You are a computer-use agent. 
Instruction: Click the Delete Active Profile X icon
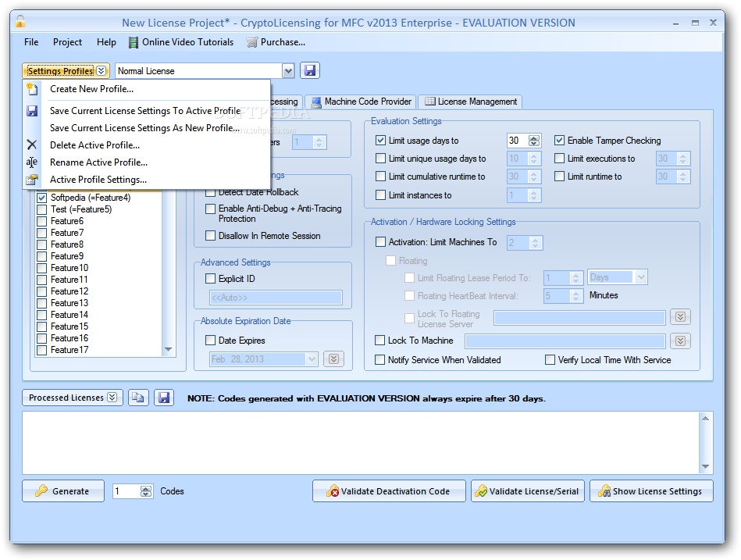pos(32,144)
